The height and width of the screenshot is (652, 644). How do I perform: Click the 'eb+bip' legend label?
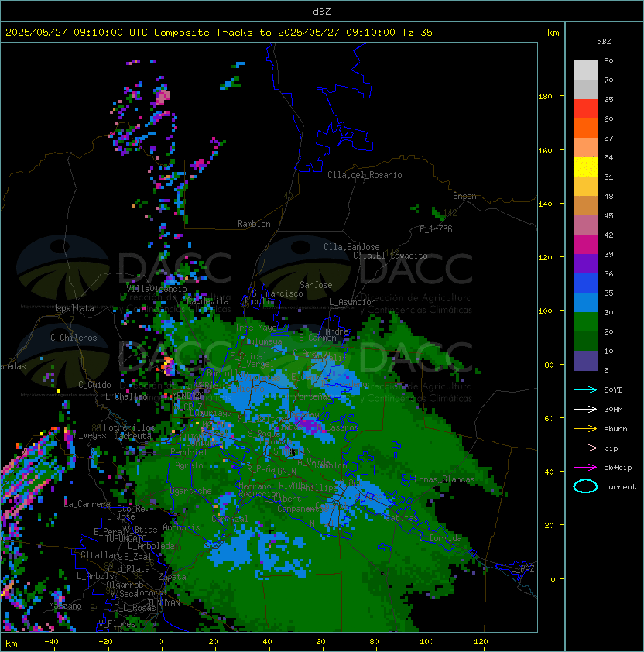(618, 468)
